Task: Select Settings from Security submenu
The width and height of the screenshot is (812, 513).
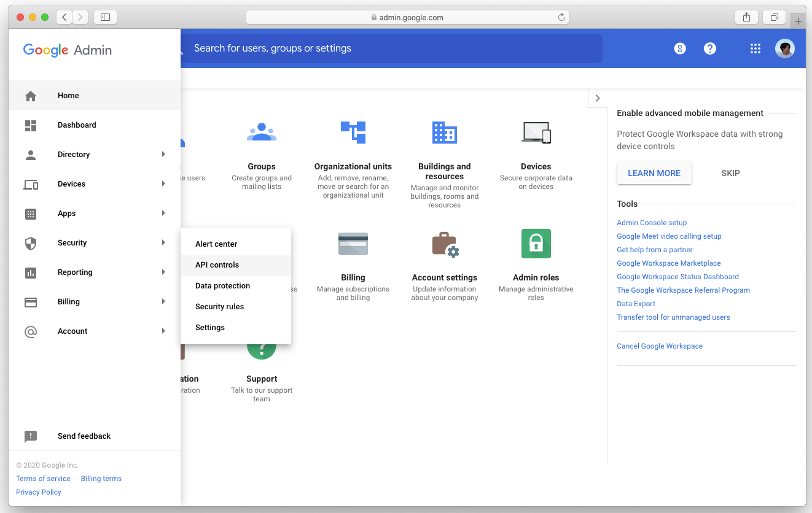Action: pyautogui.click(x=236, y=328)
